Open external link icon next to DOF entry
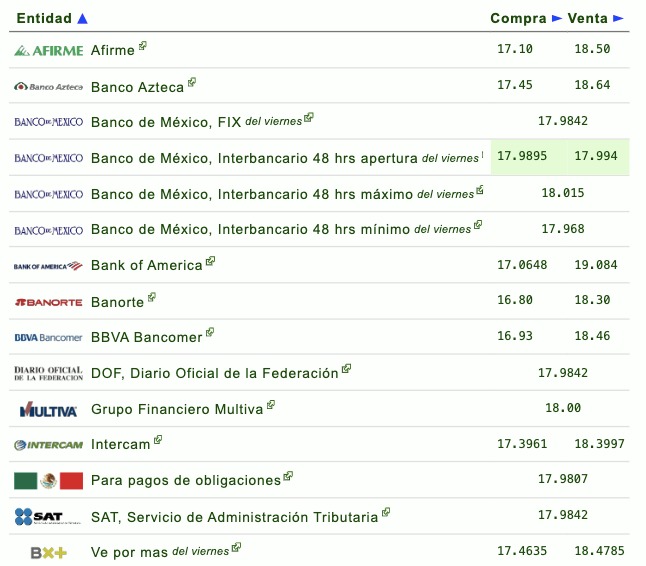Viewport: 646px width, 566px height. coord(346,368)
